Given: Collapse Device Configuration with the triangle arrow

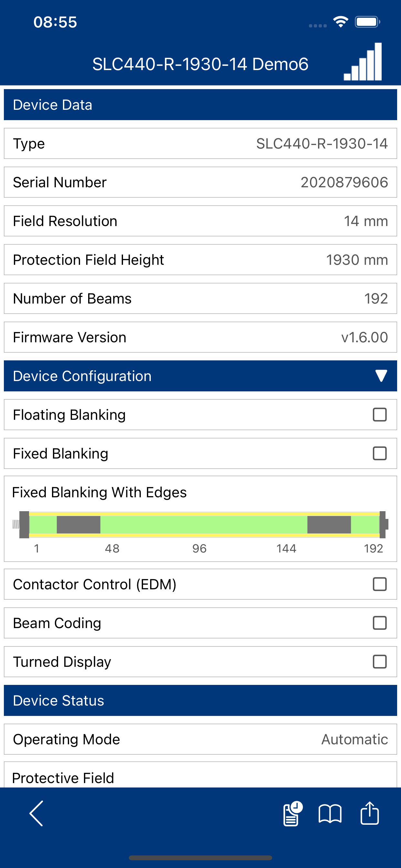Looking at the screenshot, I should pos(381,376).
